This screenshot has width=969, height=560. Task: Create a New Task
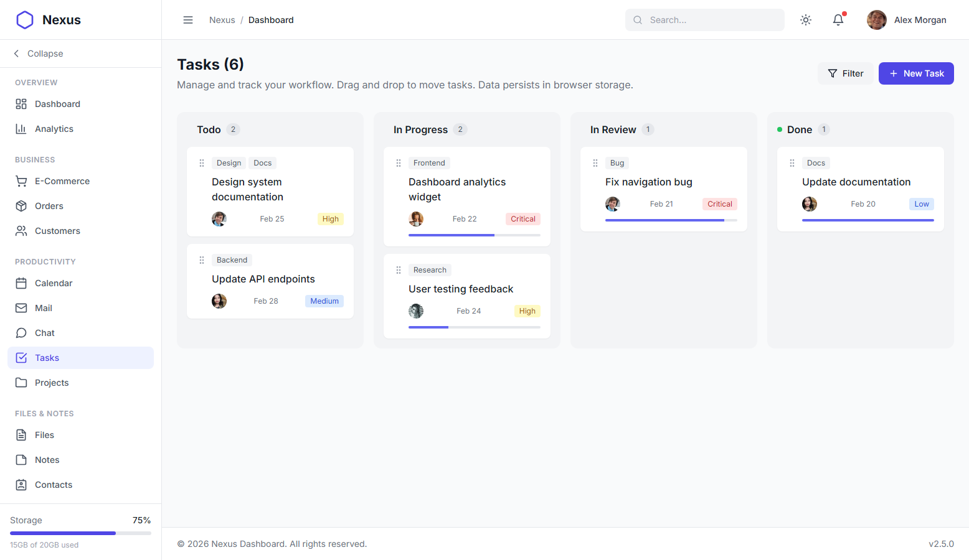click(916, 73)
